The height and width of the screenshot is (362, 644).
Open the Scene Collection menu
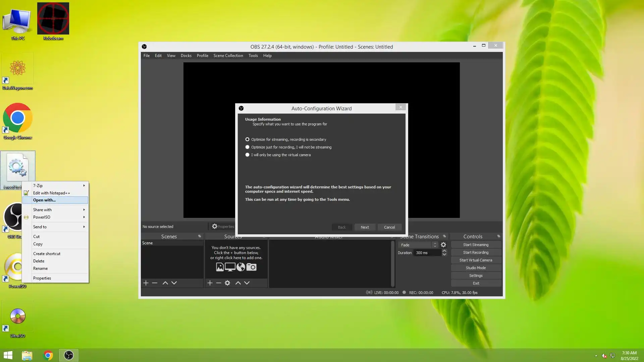tap(228, 56)
